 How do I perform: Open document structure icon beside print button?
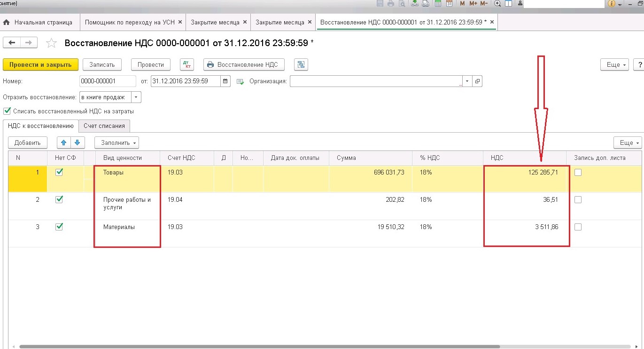pyautogui.click(x=301, y=65)
